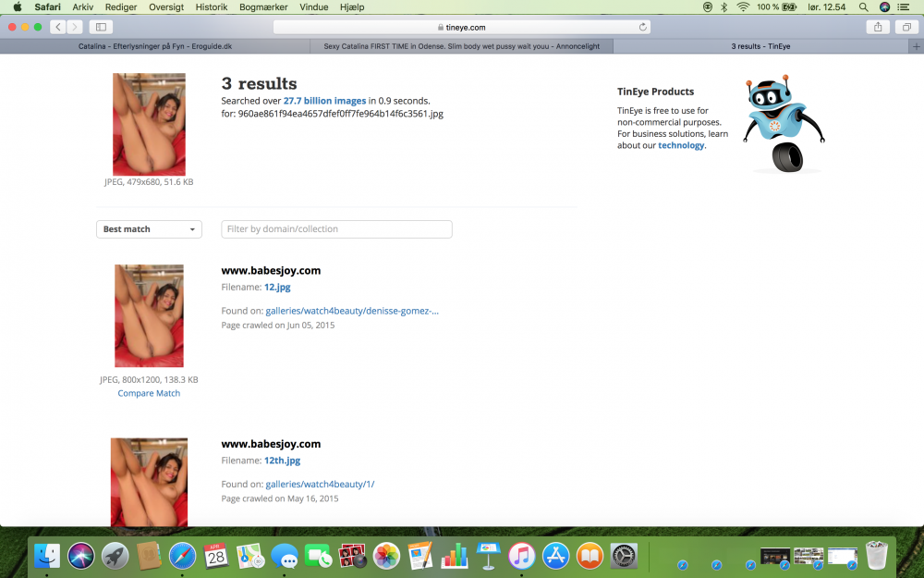Viewport: 924px width, 578px height.
Task: Open Photo Booth from the Dock
Action: click(352, 556)
